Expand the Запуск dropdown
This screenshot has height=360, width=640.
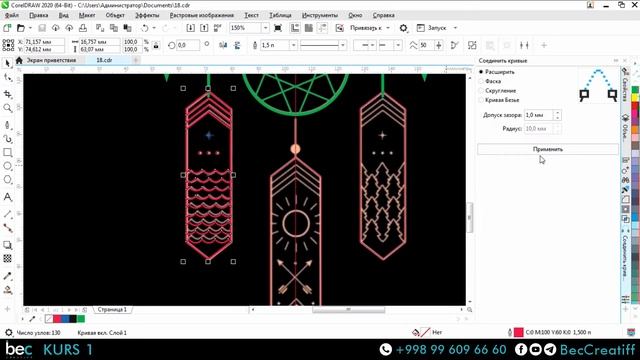(x=456, y=28)
